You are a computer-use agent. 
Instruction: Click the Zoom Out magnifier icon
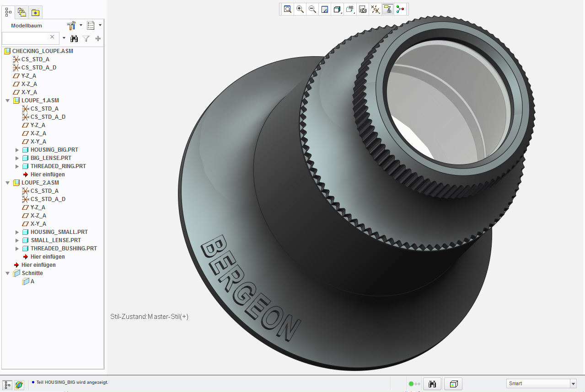click(x=312, y=9)
